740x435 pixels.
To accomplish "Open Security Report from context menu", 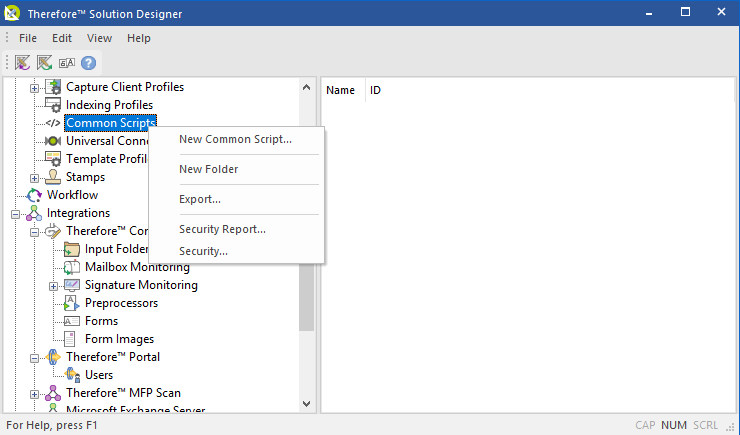I will (x=222, y=229).
